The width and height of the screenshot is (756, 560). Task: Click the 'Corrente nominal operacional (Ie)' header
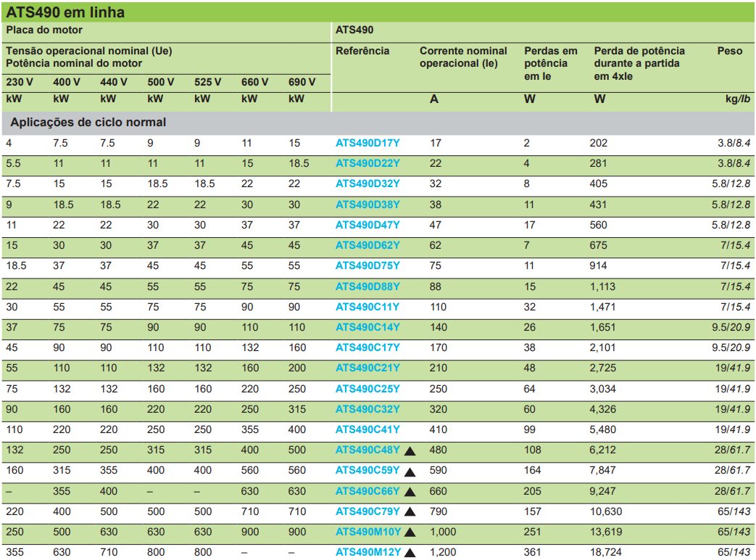(463, 57)
